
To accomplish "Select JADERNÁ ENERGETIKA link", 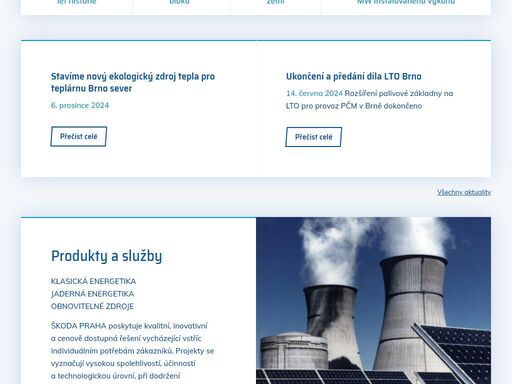I will pyautogui.click(x=92, y=294).
